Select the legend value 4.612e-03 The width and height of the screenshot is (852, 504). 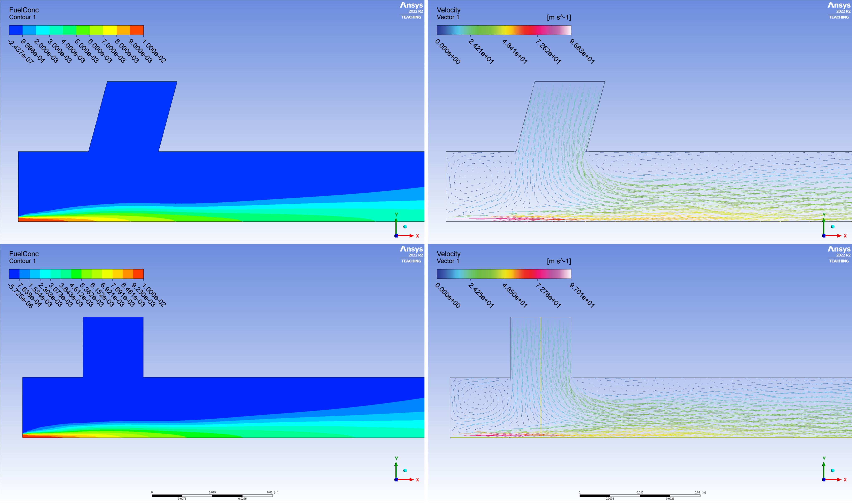82,295
